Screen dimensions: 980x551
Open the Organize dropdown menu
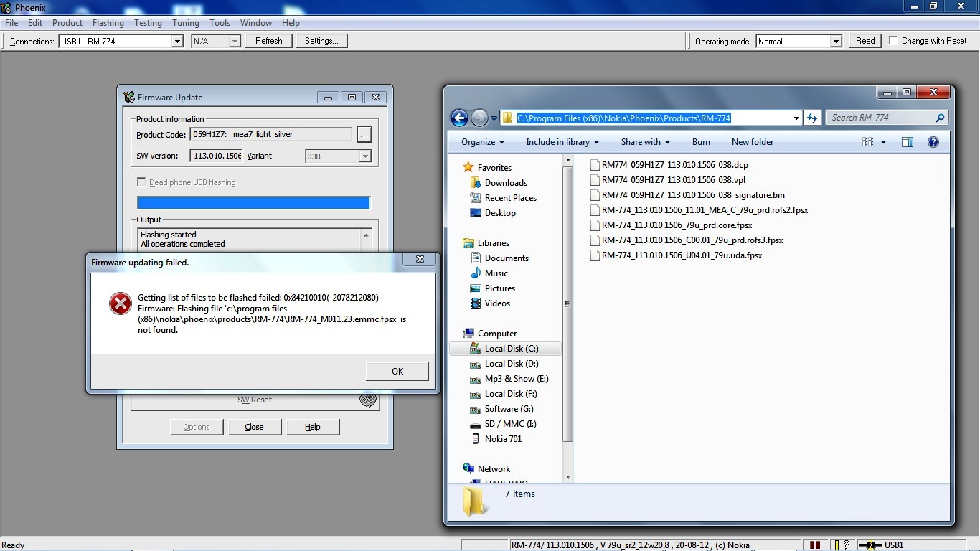[483, 142]
